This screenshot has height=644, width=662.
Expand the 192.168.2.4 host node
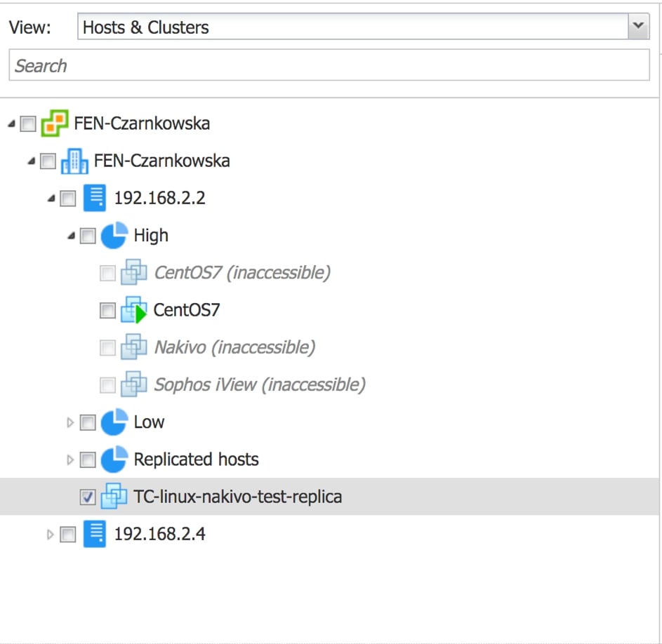pos(50,535)
